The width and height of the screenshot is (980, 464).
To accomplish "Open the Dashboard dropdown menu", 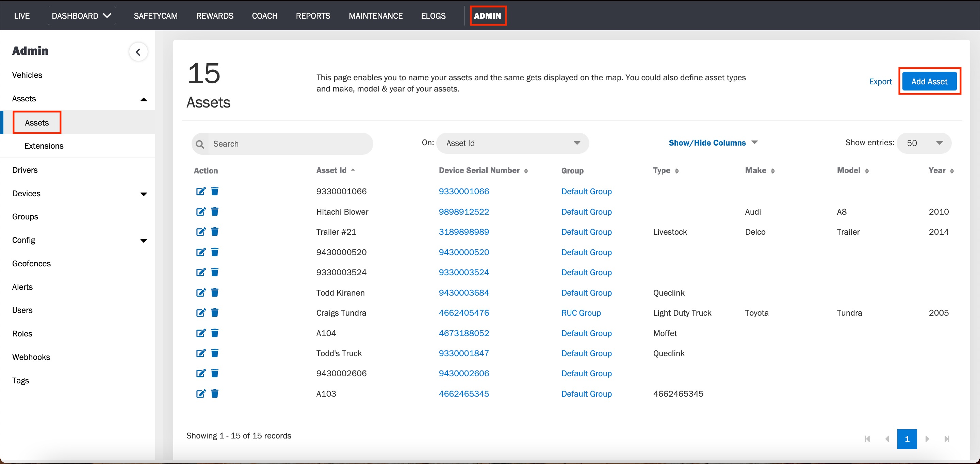I will tap(81, 16).
